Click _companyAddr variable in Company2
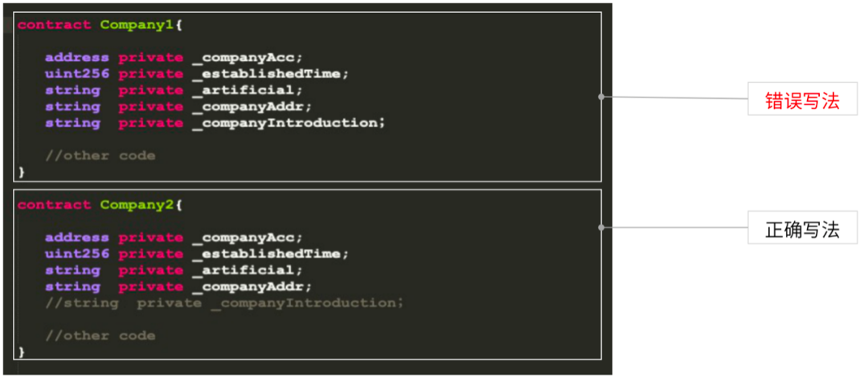The height and width of the screenshot is (380, 868). (x=248, y=287)
